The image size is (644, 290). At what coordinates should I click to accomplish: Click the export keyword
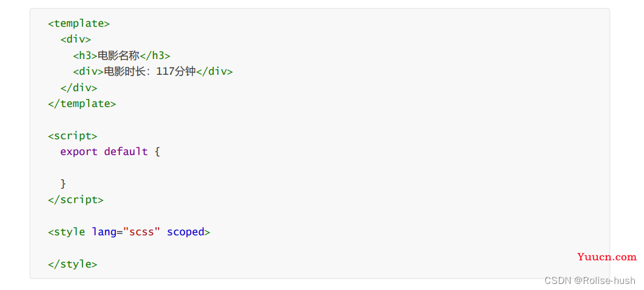click(79, 152)
